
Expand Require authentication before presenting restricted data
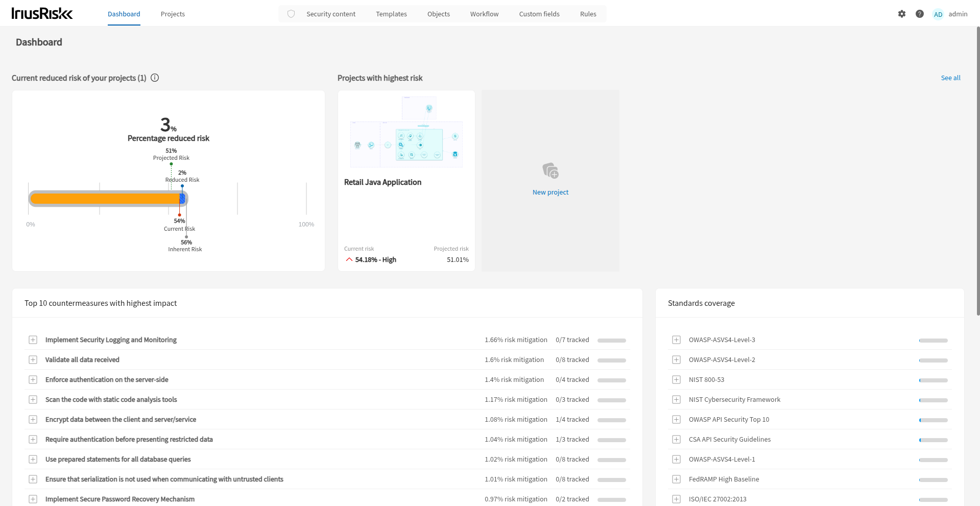pos(33,440)
